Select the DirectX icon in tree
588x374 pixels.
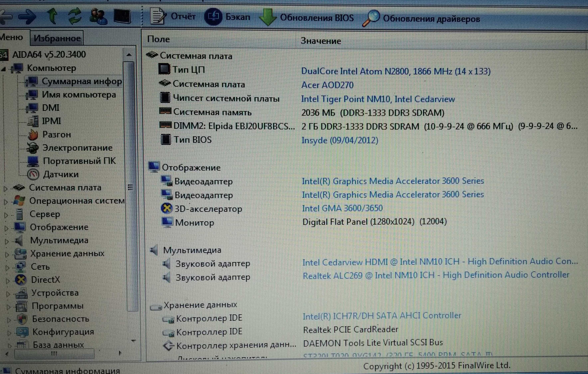(x=20, y=280)
